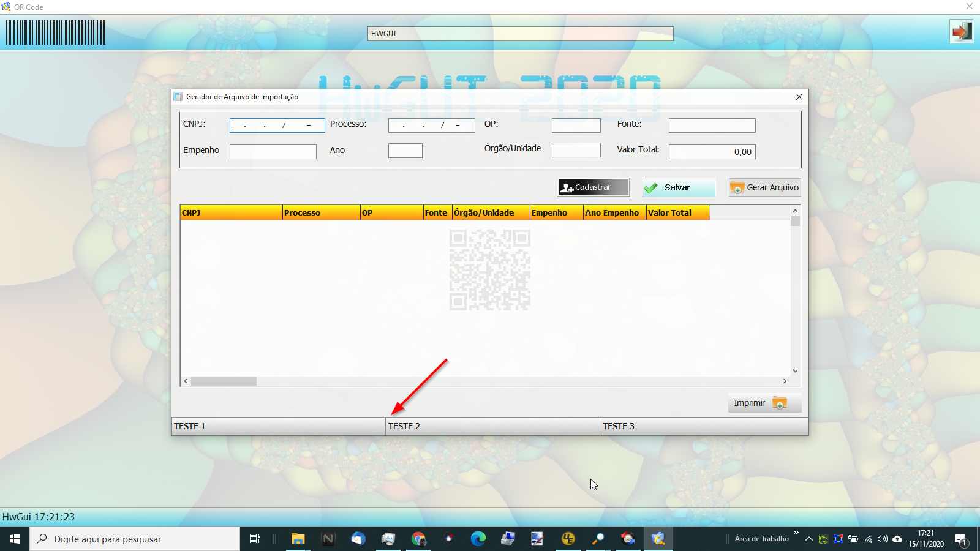The height and width of the screenshot is (551, 980).
Task: Click the TESTE 3 status bar panel
Action: click(x=704, y=426)
